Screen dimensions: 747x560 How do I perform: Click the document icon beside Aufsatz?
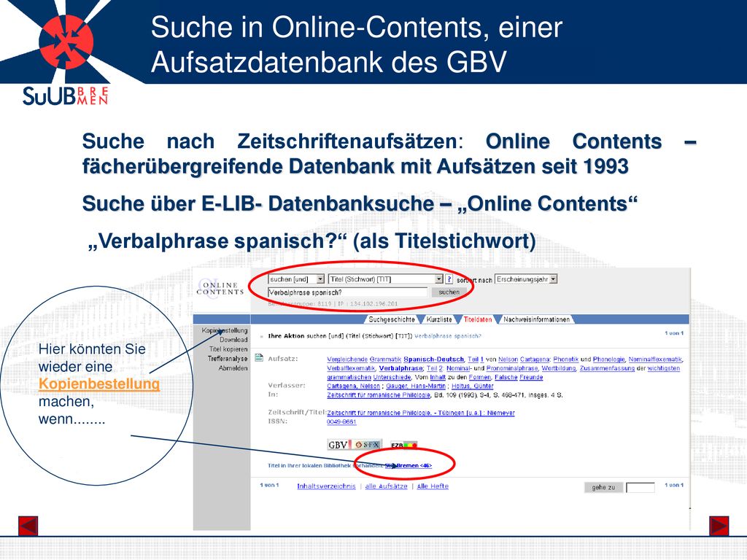(x=259, y=357)
